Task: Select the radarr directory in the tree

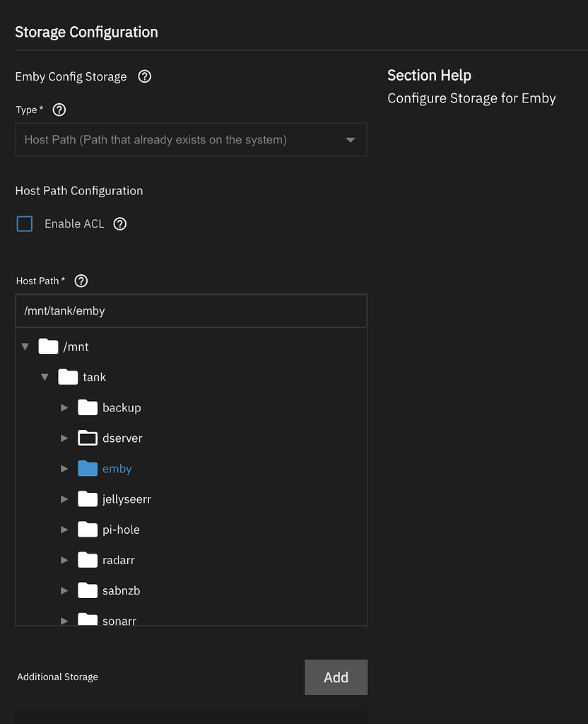Action: (119, 559)
